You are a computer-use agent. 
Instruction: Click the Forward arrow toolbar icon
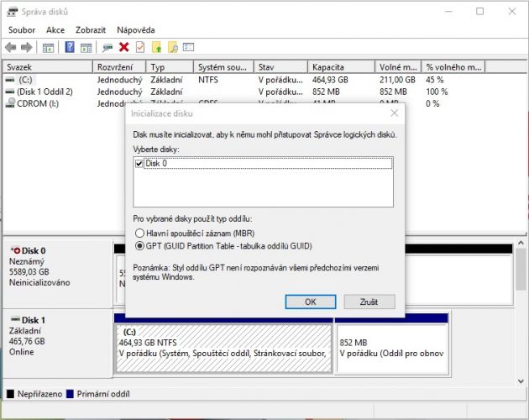click(26, 47)
